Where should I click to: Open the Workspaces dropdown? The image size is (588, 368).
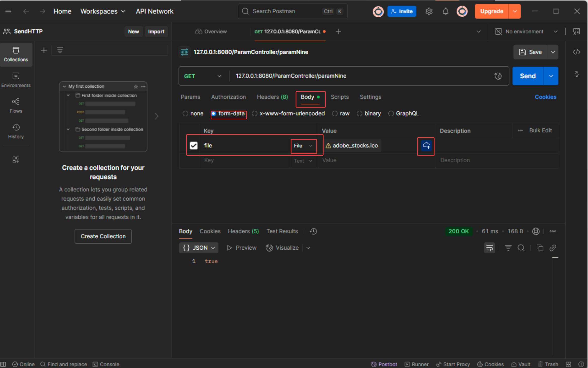(x=103, y=11)
